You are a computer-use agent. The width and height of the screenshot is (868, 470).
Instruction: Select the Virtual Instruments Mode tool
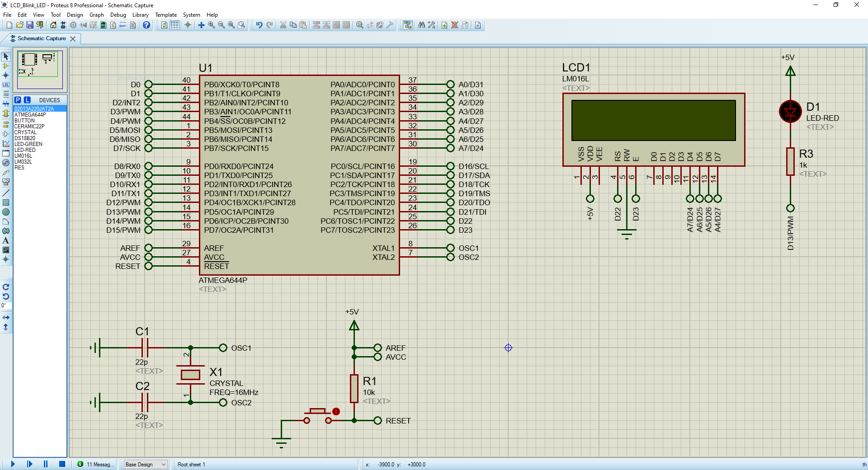[6, 182]
